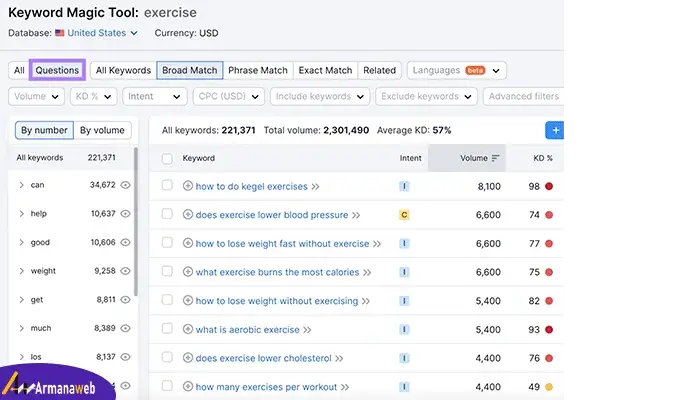Click the C intent badge for the blood pressure keyword
Viewport: 700px width, 400px height.
[404, 215]
